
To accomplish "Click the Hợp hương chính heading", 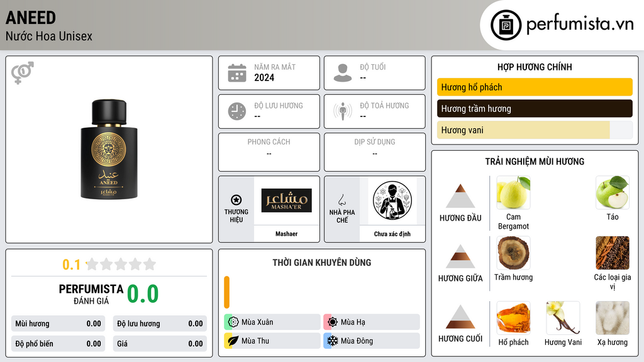I will 535,67.
